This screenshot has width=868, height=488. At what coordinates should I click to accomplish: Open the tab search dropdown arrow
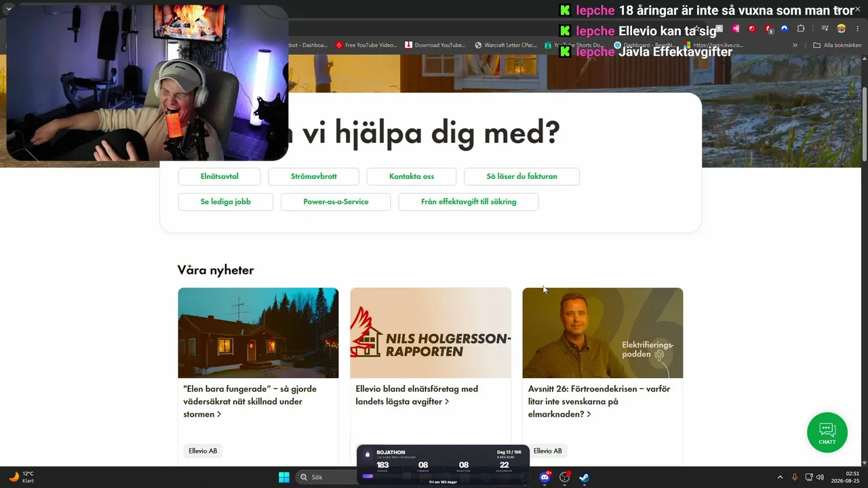(9, 9)
